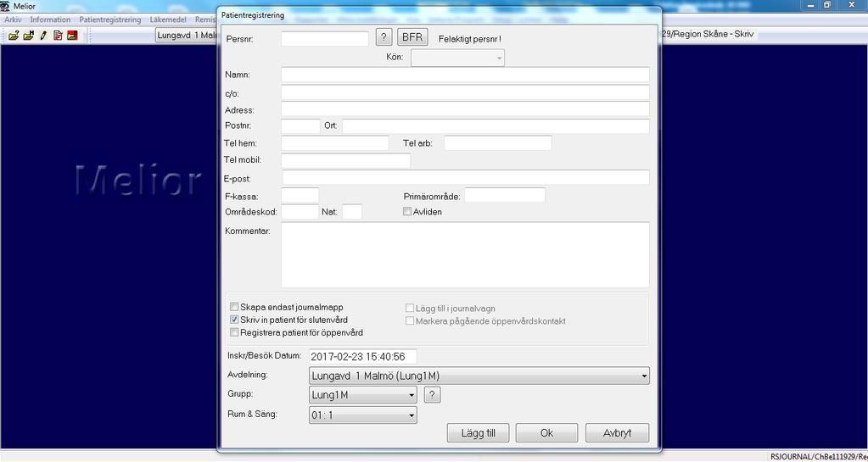The width and height of the screenshot is (868, 462).
Task: Click into the Primärområde field
Action: [505, 195]
